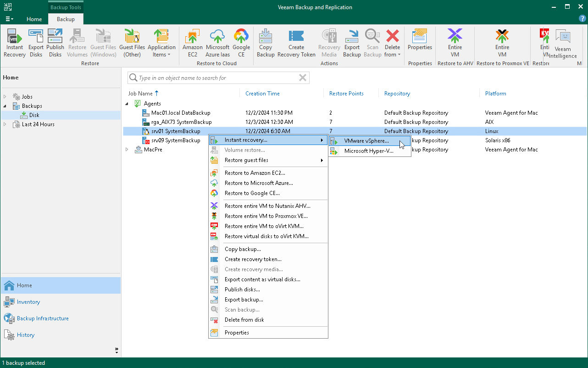Choose VMware vSphere from the submenu
This screenshot has width=588, height=368.
point(369,141)
